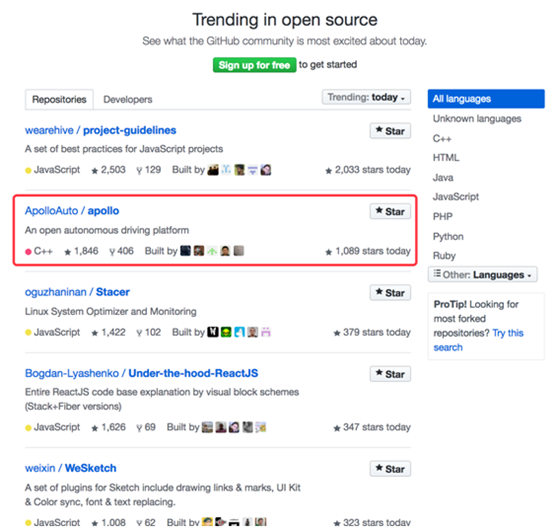Click the star count icon for apollo
This screenshot has width=557, height=530.
click(67, 252)
